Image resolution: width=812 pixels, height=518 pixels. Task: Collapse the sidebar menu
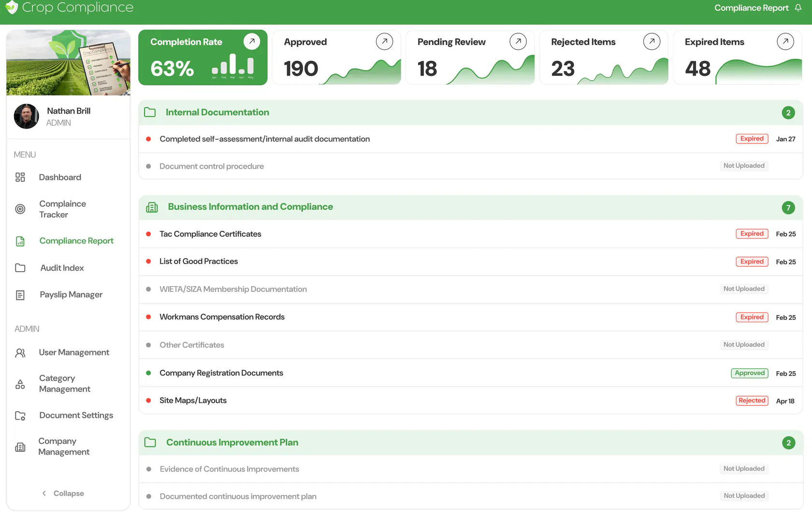[63, 493]
